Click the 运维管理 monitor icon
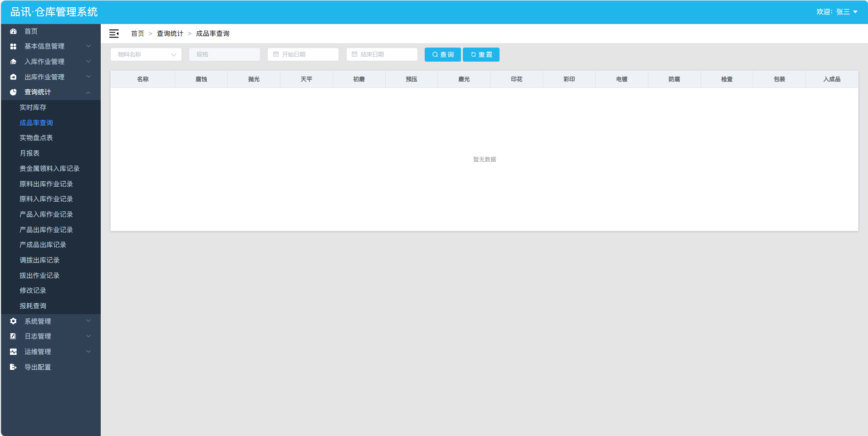The width and height of the screenshot is (868, 436). 13,352
